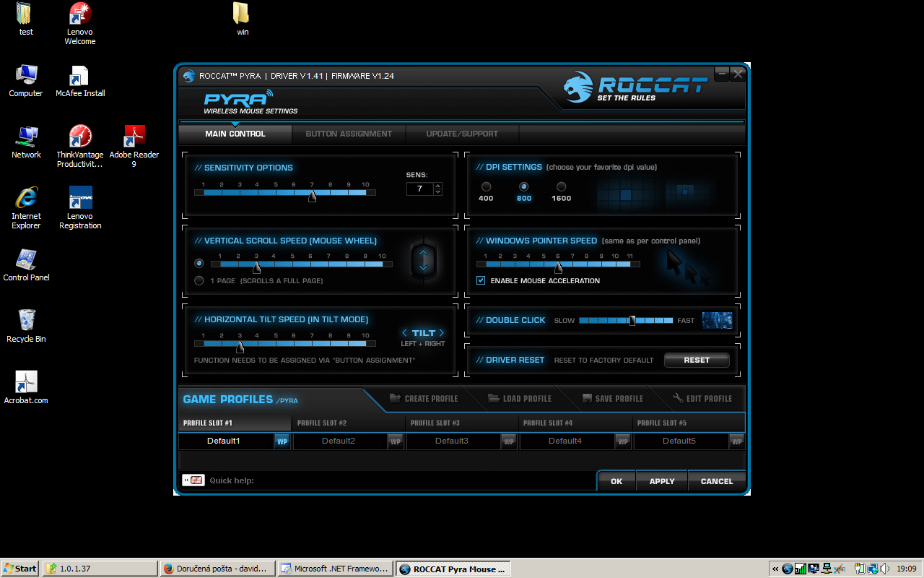The image size is (924, 578).
Task: Click the volume speaker tray icon
Action: point(885,569)
